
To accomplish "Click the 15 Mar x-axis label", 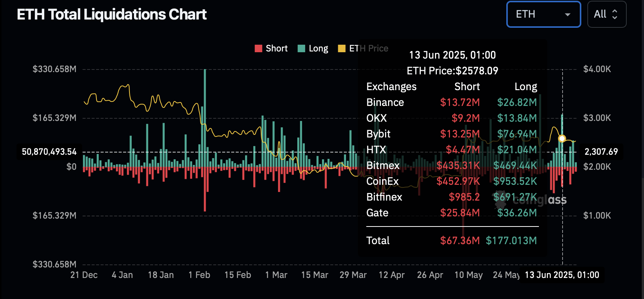I will 314,275.
